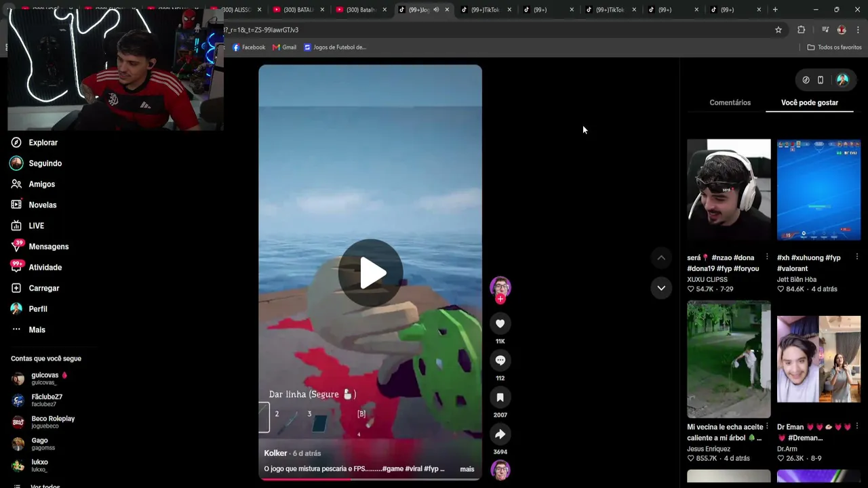Image resolution: width=868 pixels, height=488 pixels.
Task: Open the Gago followed account
Action: click(34, 443)
